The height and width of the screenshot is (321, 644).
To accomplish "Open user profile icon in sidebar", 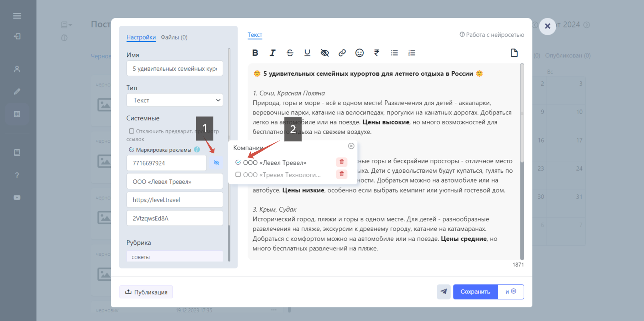I will point(17,69).
